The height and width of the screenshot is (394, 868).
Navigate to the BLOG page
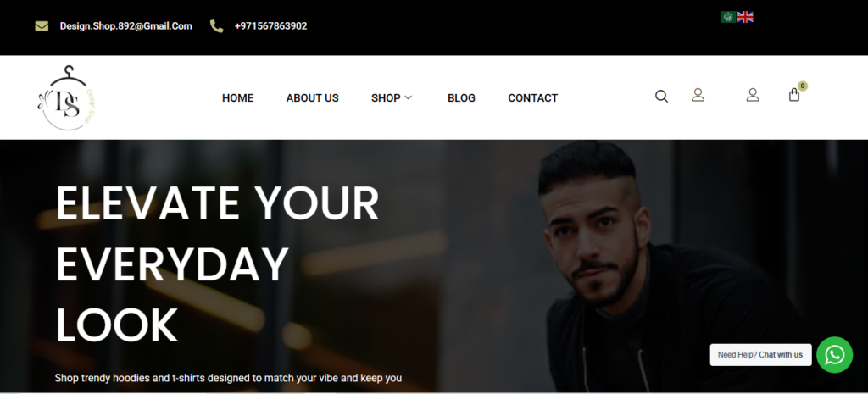461,98
